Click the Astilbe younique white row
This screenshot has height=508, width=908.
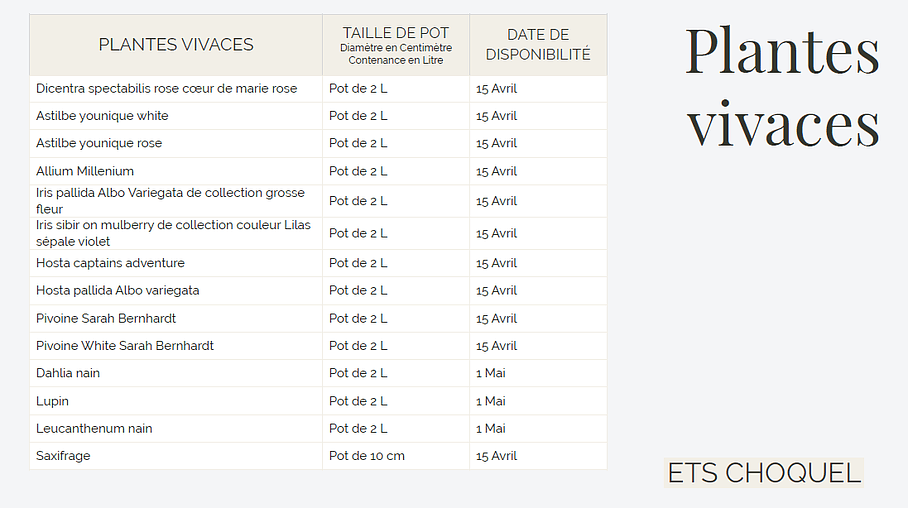102,116
